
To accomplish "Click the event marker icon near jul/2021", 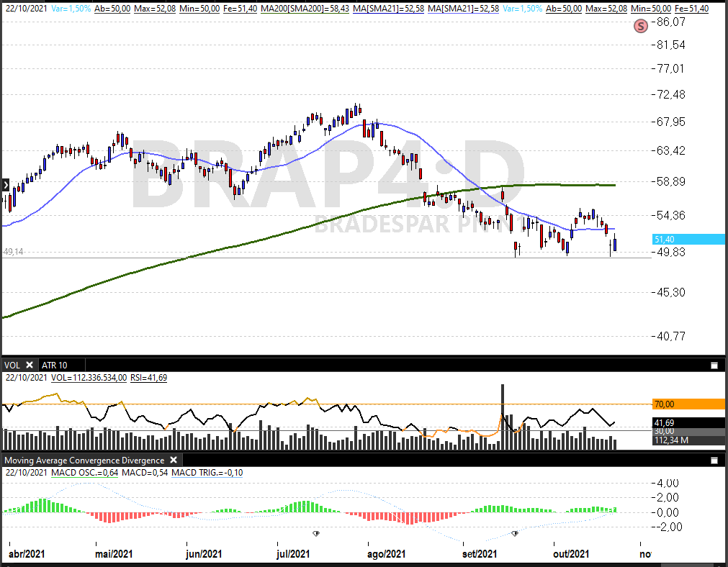I will pyautogui.click(x=316, y=533).
